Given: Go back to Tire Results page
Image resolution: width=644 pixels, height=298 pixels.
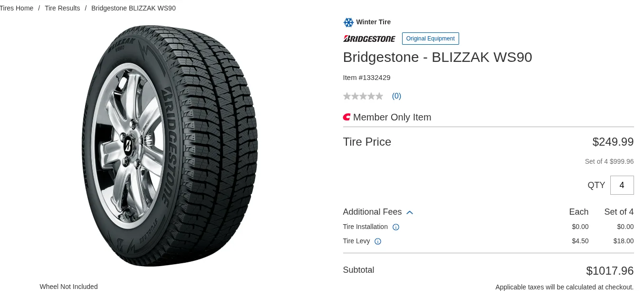Looking at the screenshot, I should coord(62,8).
